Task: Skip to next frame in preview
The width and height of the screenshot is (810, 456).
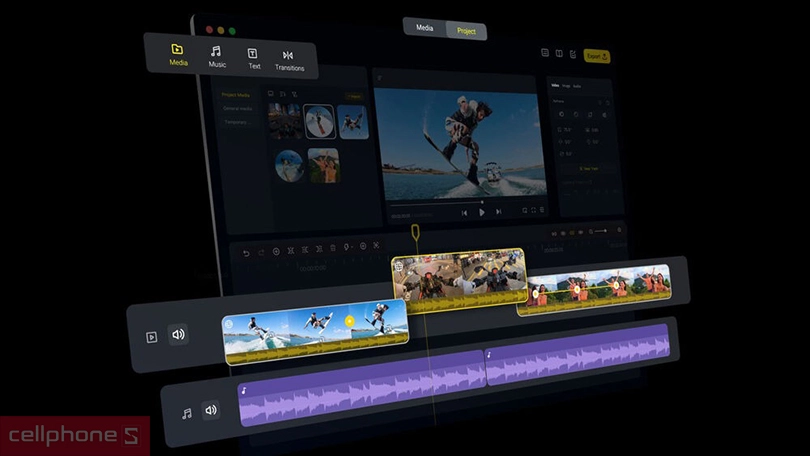Action: click(x=500, y=212)
